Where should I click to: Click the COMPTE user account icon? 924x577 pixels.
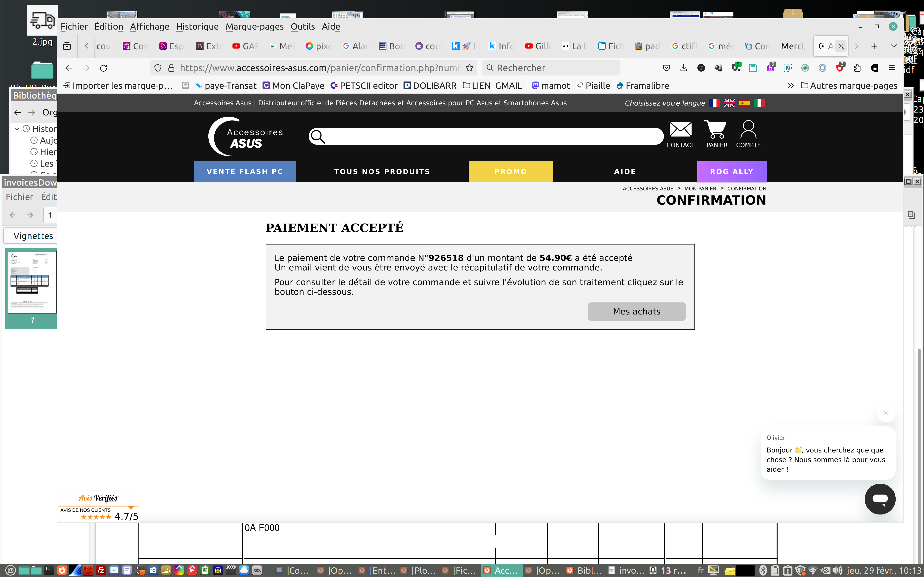[x=748, y=130]
